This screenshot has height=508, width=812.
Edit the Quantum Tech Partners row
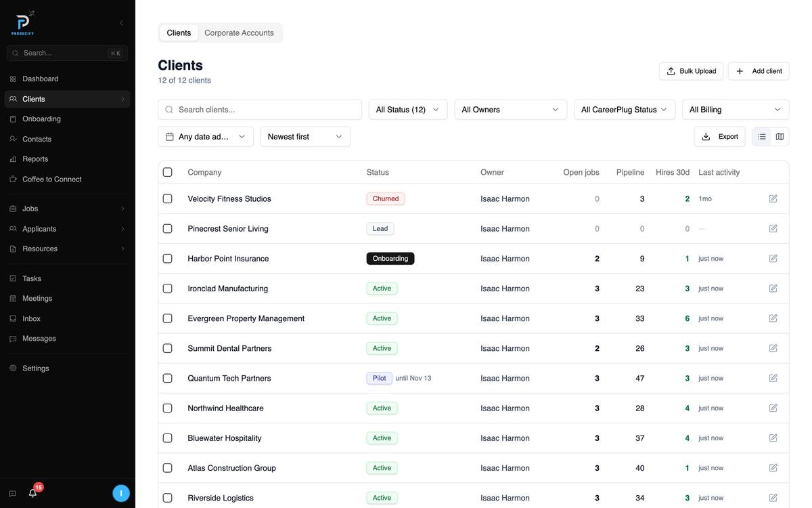click(x=773, y=378)
